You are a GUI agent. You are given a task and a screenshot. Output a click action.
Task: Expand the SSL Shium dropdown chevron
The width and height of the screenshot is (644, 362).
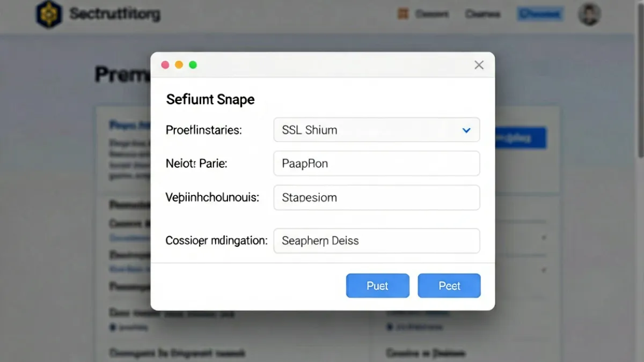pyautogui.click(x=466, y=130)
